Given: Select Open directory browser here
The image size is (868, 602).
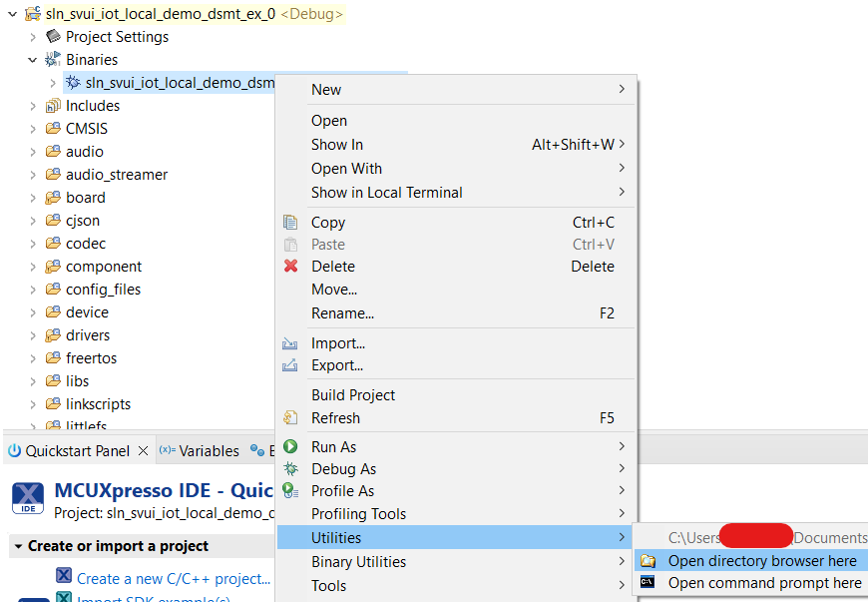Looking at the screenshot, I should click(762, 561).
